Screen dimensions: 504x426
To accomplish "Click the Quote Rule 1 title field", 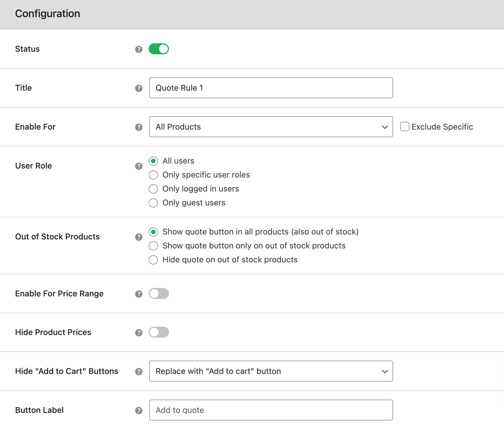I will click(271, 87).
